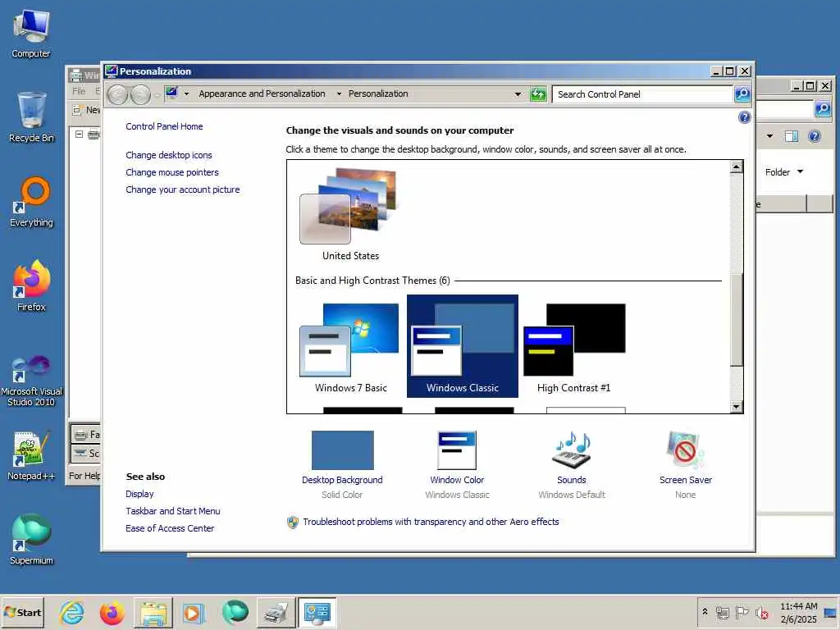Screen dimensions: 840x630
Task: Open Display link under See also
Action: [x=139, y=494]
